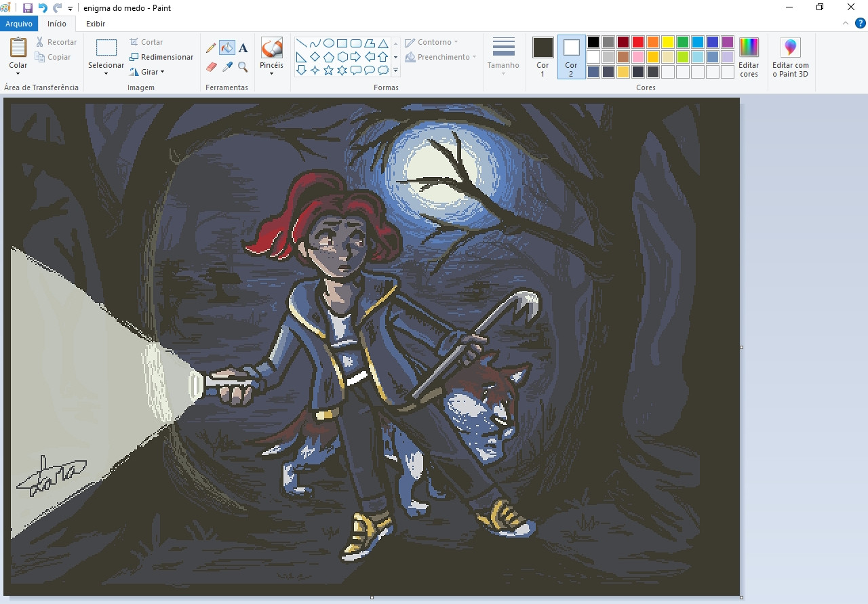Select the Pencil tool

pyautogui.click(x=211, y=48)
